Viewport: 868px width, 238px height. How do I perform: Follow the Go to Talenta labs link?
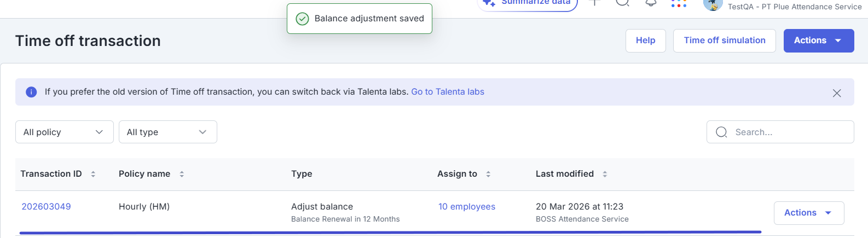(x=447, y=92)
